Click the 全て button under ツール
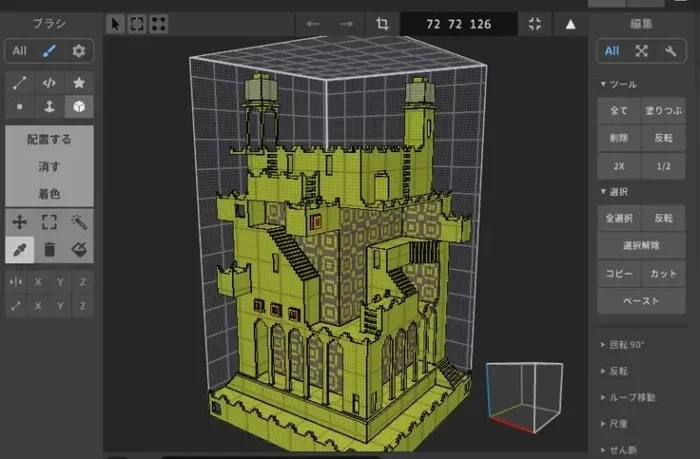700x459 pixels. [x=619, y=111]
